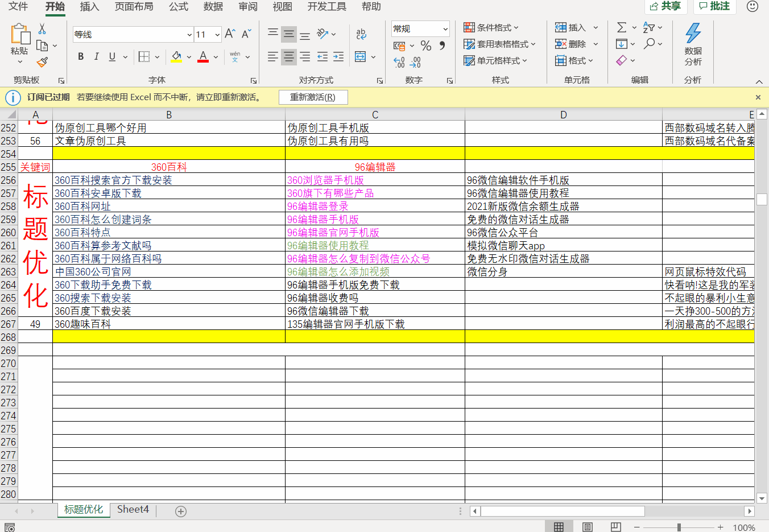Viewport: 769px width, 532px height.
Task: Switch to the 页面布局 ribbon tab
Action: click(134, 6)
